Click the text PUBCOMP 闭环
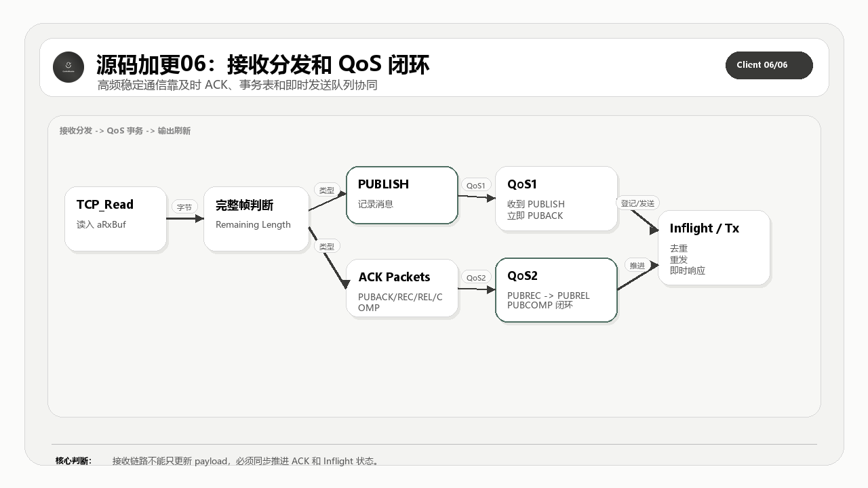 click(540, 305)
